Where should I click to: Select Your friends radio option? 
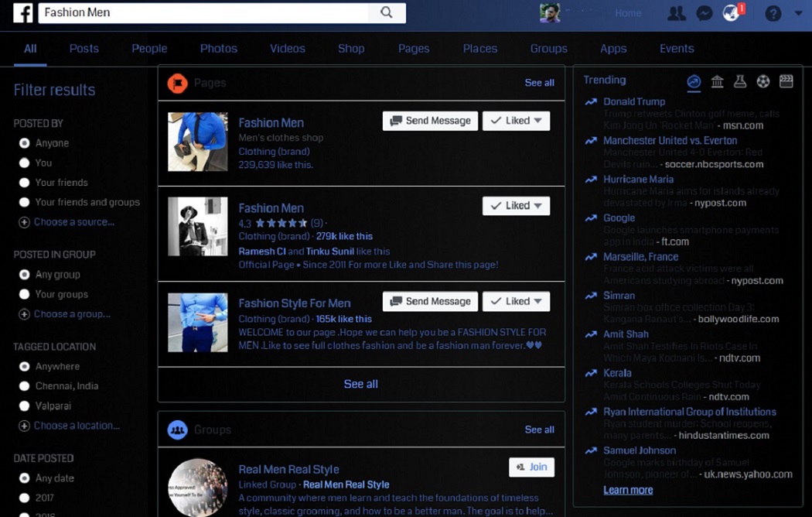[x=24, y=183]
